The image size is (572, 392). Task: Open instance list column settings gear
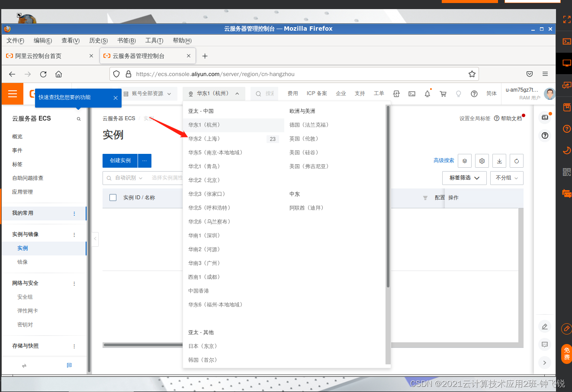[x=482, y=161]
